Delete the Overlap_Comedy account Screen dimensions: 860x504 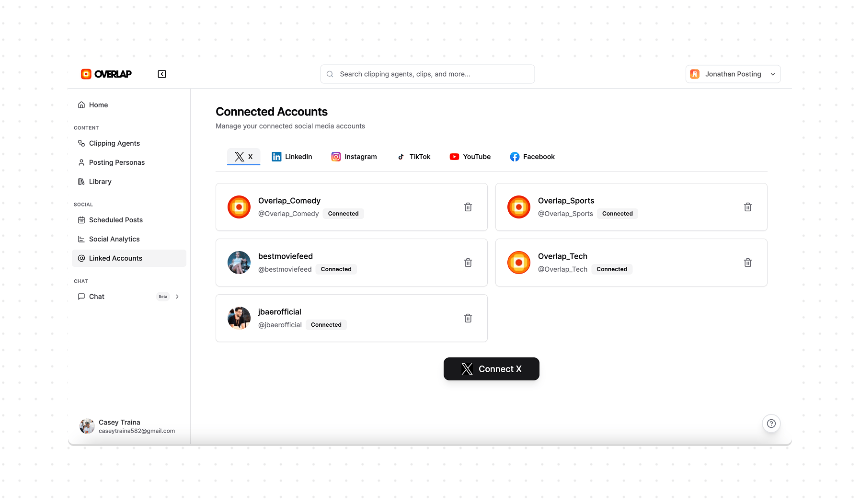coord(468,207)
